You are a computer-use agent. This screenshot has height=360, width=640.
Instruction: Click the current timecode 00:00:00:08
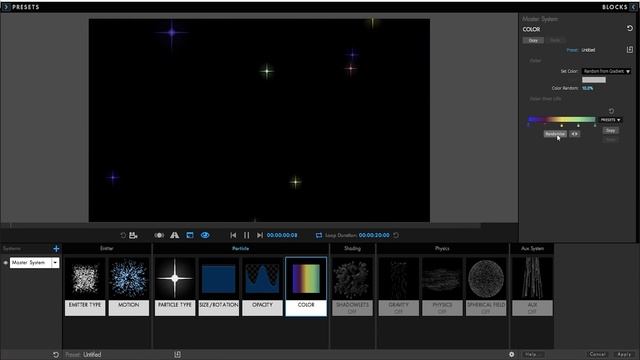(x=282, y=235)
